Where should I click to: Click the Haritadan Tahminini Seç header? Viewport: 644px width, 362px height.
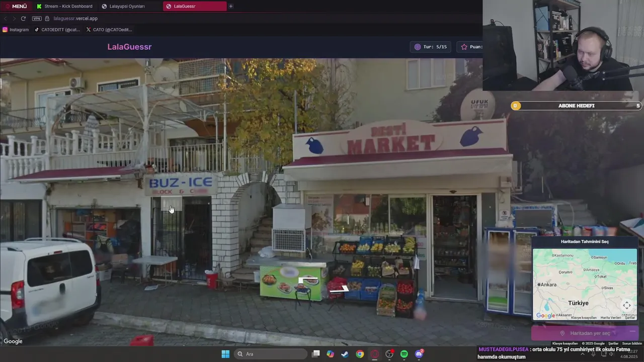(x=585, y=242)
